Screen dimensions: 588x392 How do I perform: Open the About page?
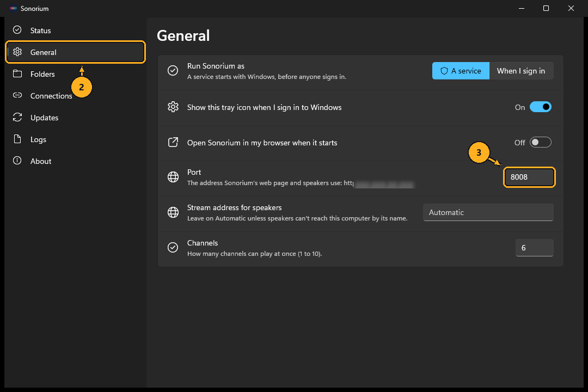(75, 161)
